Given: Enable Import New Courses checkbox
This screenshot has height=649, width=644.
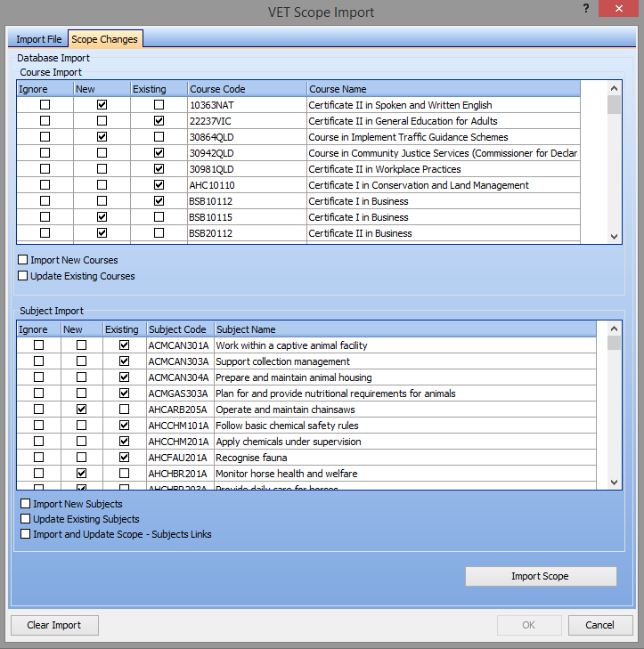Looking at the screenshot, I should (x=23, y=260).
